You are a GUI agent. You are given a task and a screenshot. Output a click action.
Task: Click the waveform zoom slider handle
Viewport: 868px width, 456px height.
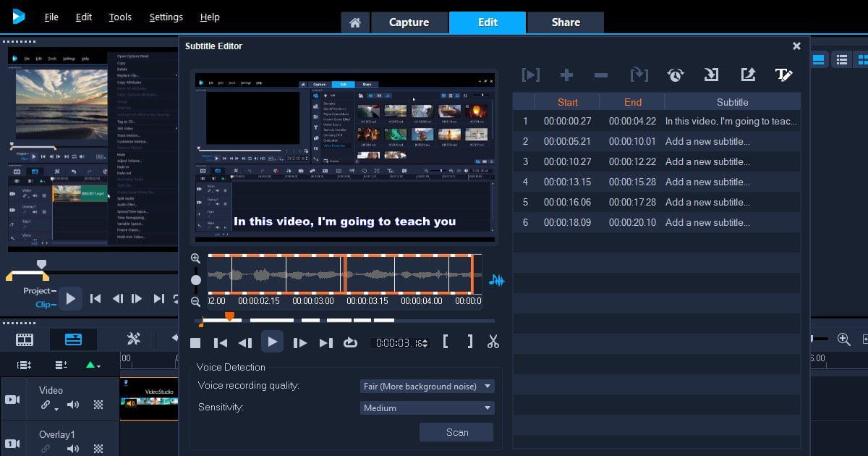pos(196,280)
